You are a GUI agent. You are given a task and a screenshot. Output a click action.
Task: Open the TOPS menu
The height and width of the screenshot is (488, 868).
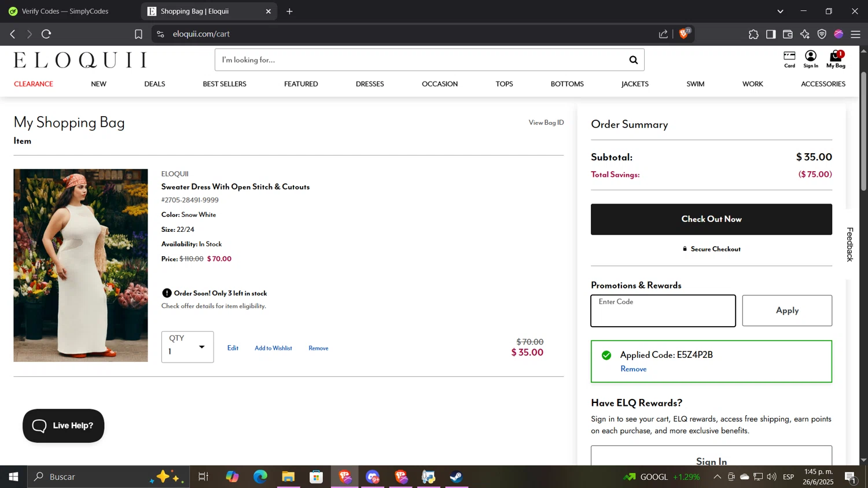504,84
